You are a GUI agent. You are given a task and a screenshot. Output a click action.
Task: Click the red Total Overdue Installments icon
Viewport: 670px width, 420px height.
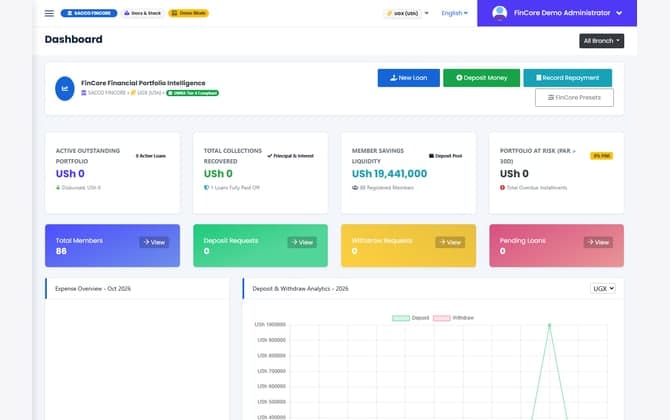click(x=502, y=188)
